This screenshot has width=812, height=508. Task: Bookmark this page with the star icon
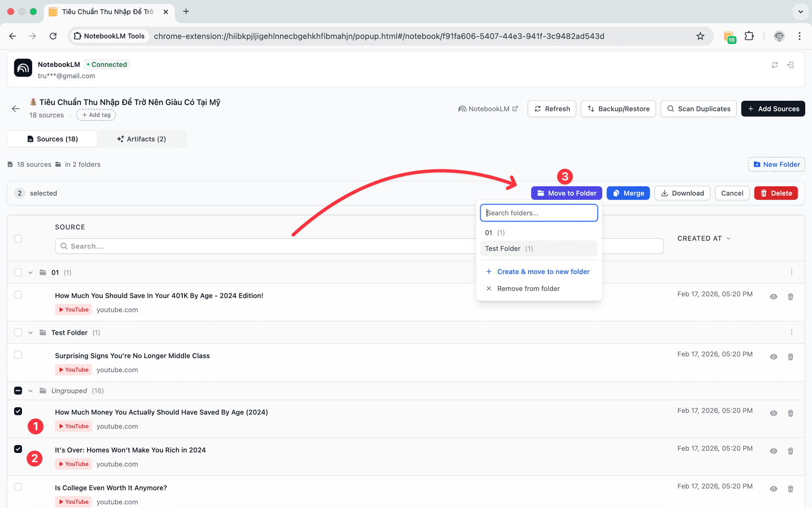(700, 36)
